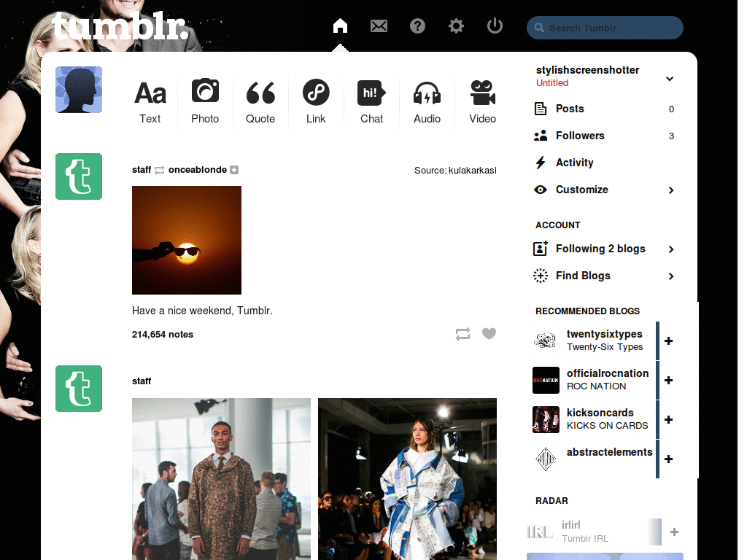
Task: Open the Inbox envelope icon
Action: tap(379, 26)
